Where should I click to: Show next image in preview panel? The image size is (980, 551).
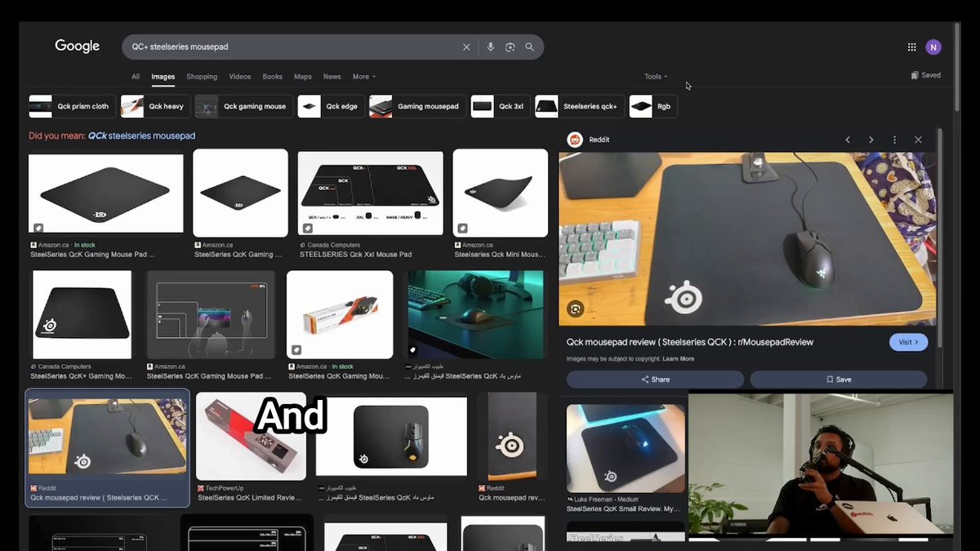pos(871,140)
